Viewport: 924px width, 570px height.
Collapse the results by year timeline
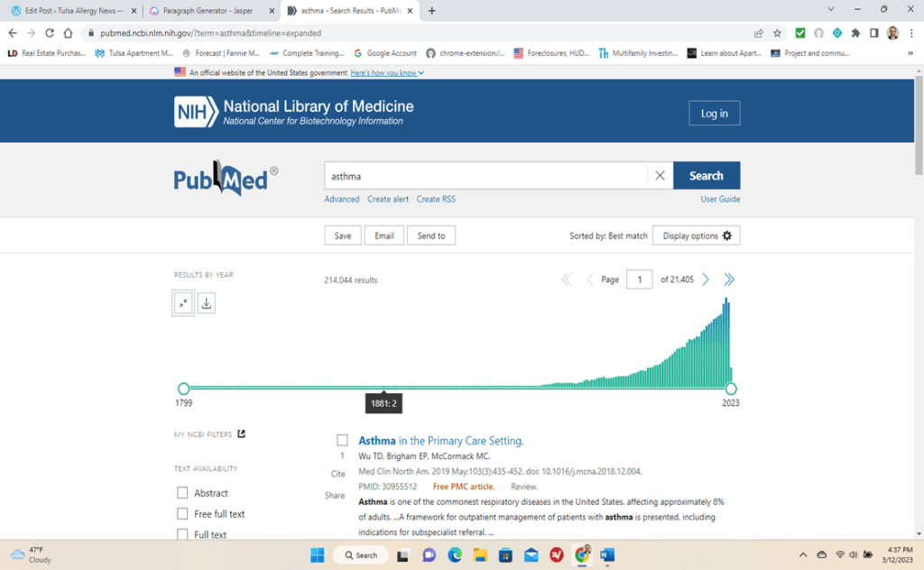183,304
